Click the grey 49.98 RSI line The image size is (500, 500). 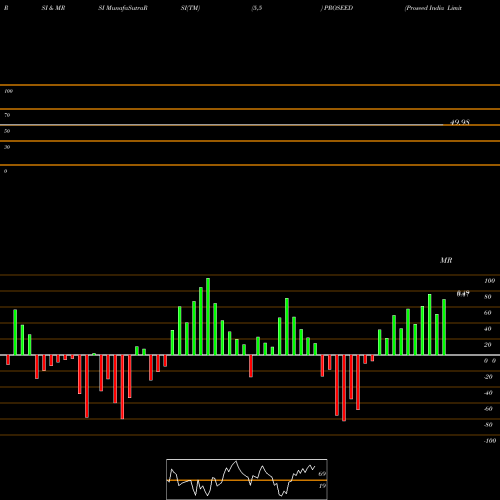click(x=222, y=125)
